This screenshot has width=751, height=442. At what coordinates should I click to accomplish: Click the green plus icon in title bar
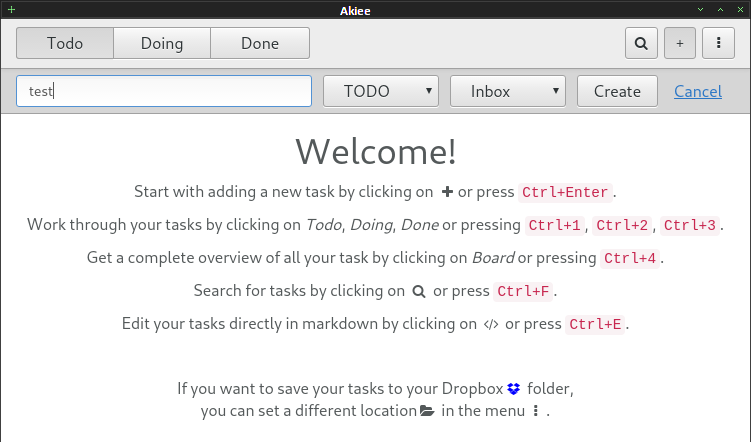tap(11, 10)
